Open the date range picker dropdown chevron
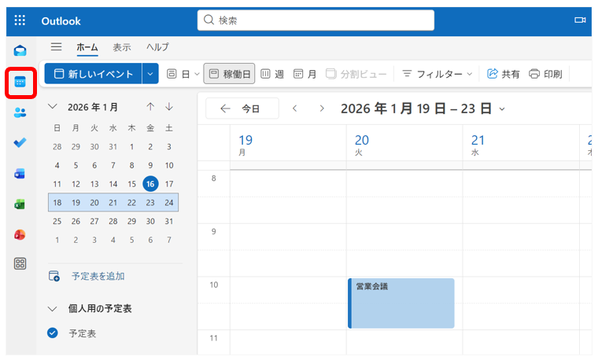This screenshot has height=364, width=598. tap(502, 109)
